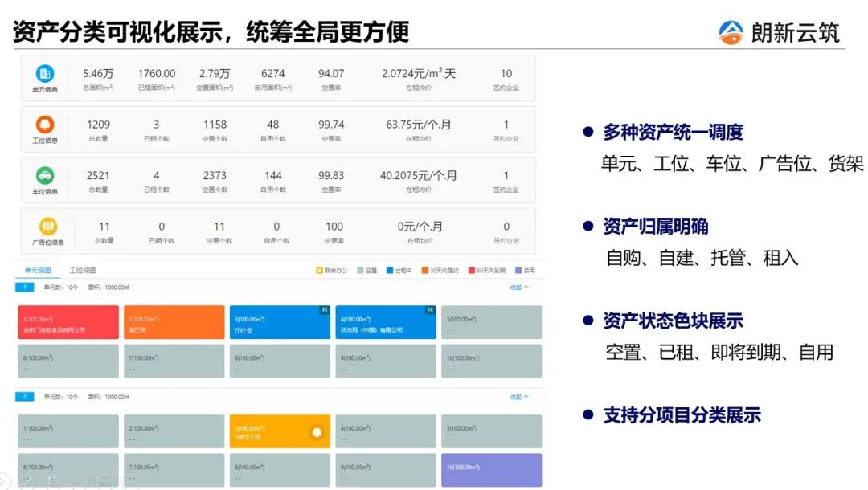Select the purple unit 10 tile on floor 2
868x490 pixels.
pos(491,470)
